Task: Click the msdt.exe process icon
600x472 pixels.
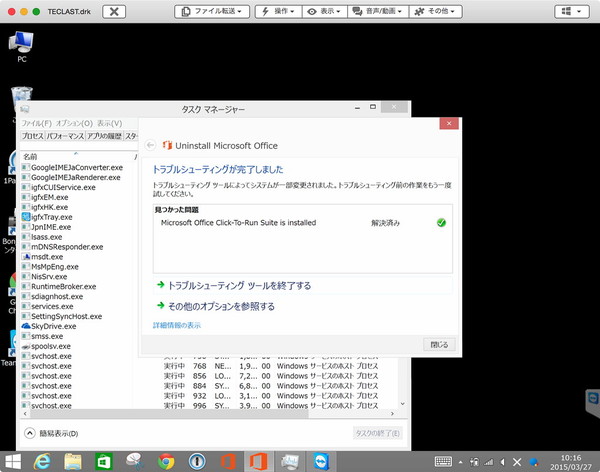Action: point(26,257)
